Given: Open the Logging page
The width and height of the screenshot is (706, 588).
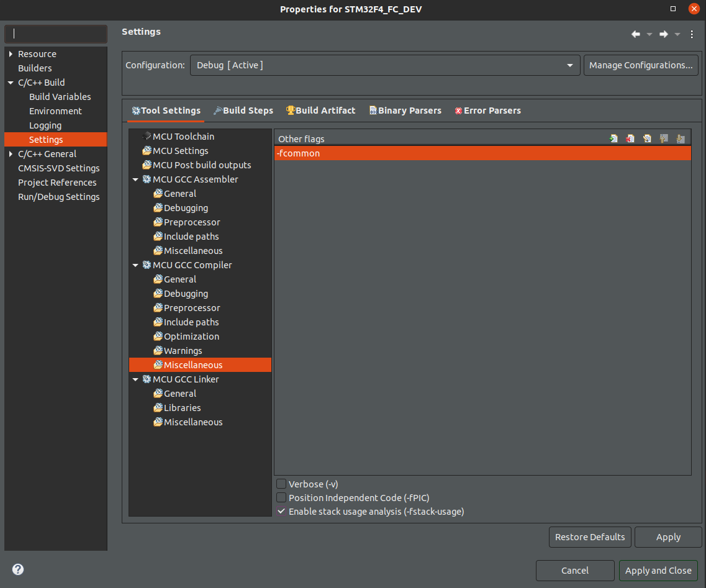Looking at the screenshot, I should tap(45, 125).
